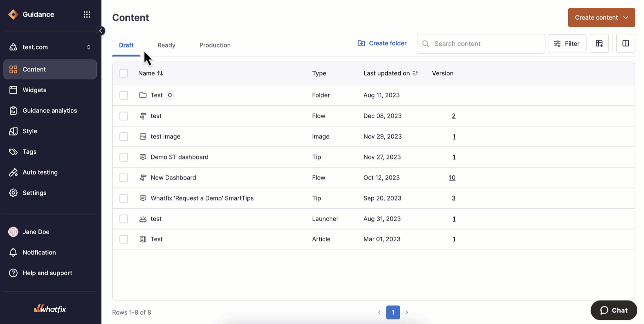Image resolution: width=644 pixels, height=324 pixels.
Task: Tick the checkbox for New Dashboard row
Action: click(124, 178)
